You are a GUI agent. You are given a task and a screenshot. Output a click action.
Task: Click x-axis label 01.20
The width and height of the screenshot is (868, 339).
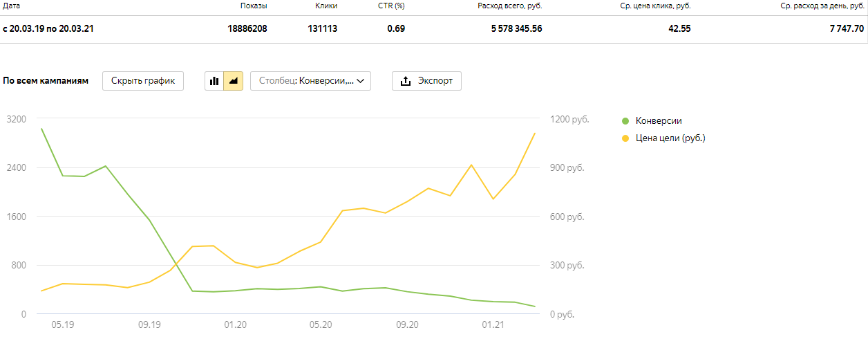(x=236, y=324)
